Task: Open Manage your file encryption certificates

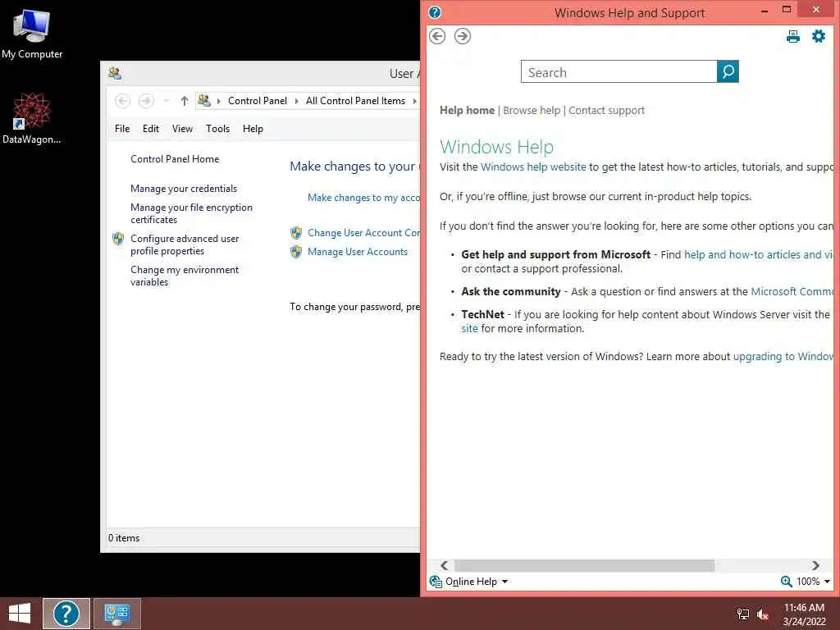Action: [191, 213]
